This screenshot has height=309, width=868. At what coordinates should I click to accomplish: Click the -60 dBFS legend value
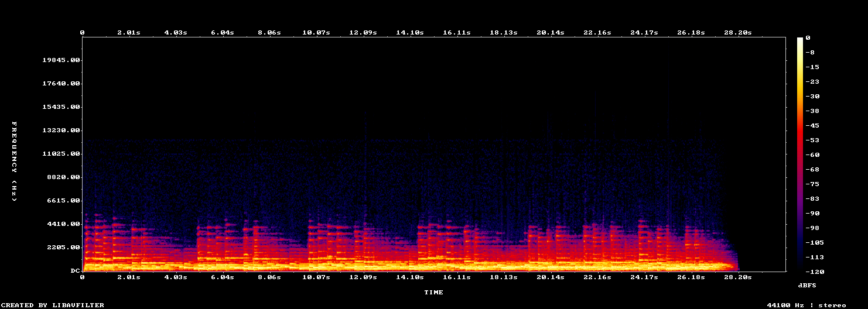pos(812,154)
